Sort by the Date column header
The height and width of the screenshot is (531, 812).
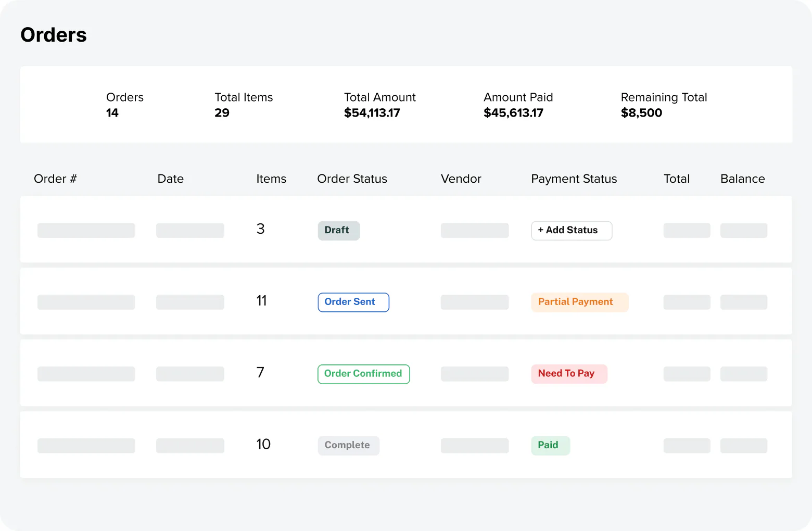pos(171,179)
